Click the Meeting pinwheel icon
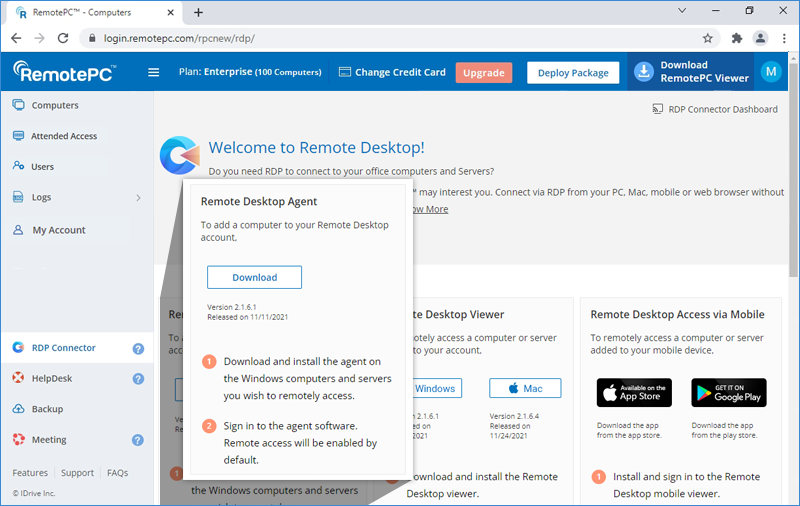Screen dimensions: 800x506 point(18,439)
